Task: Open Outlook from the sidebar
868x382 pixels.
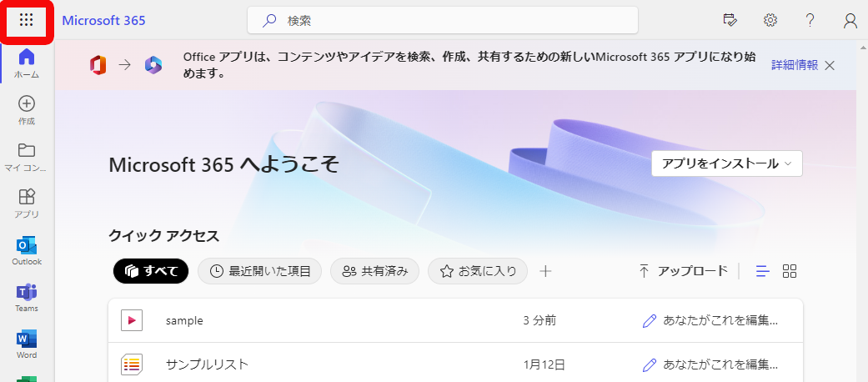Action: [x=27, y=250]
